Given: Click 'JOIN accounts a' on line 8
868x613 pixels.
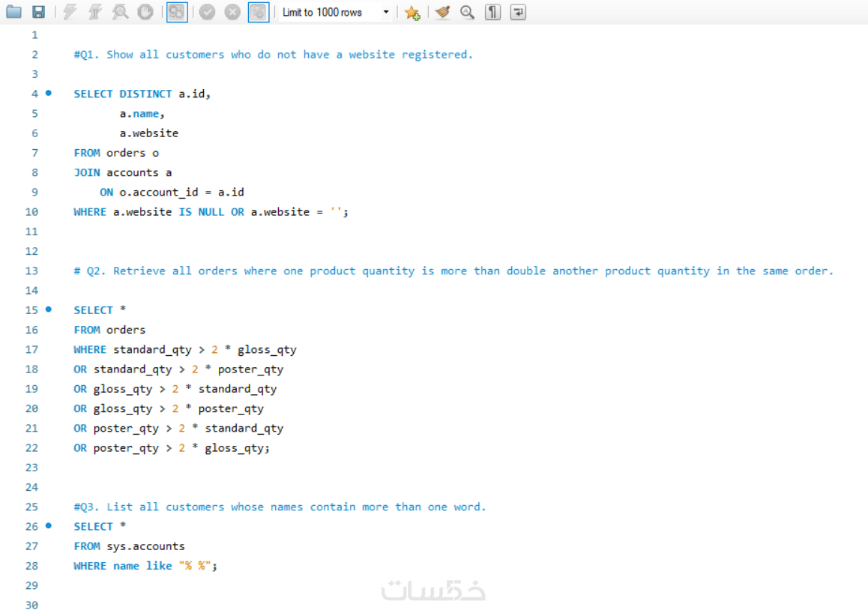Looking at the screenshot, I should 123,172.
